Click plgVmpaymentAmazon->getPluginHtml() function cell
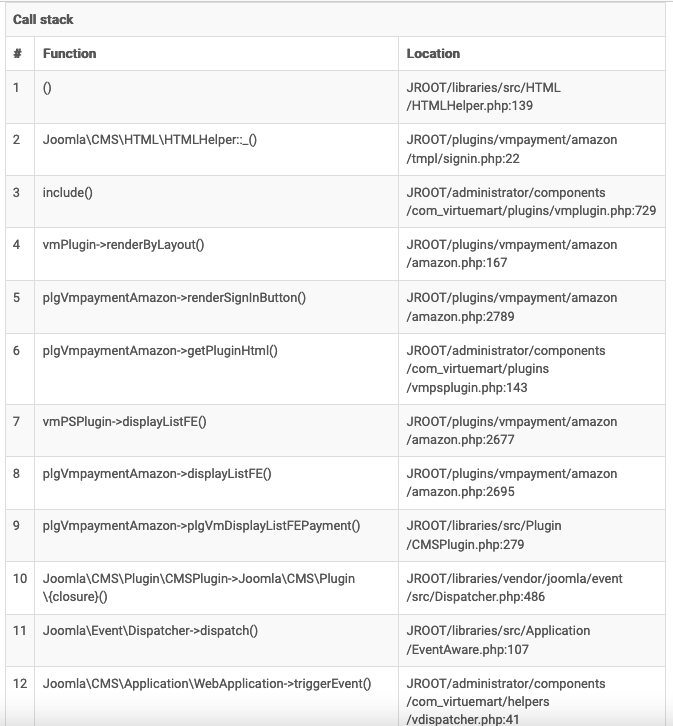This screenshot has width=673, height=726. coord(160,351)
